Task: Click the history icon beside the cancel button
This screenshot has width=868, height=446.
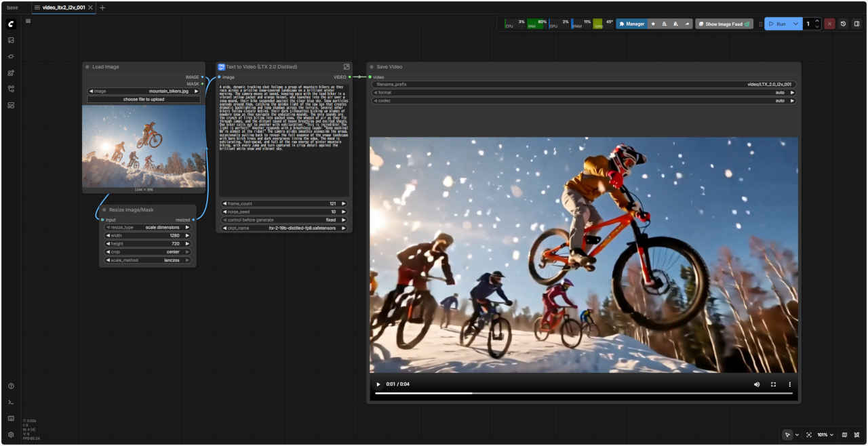Action: click(843, 24)
